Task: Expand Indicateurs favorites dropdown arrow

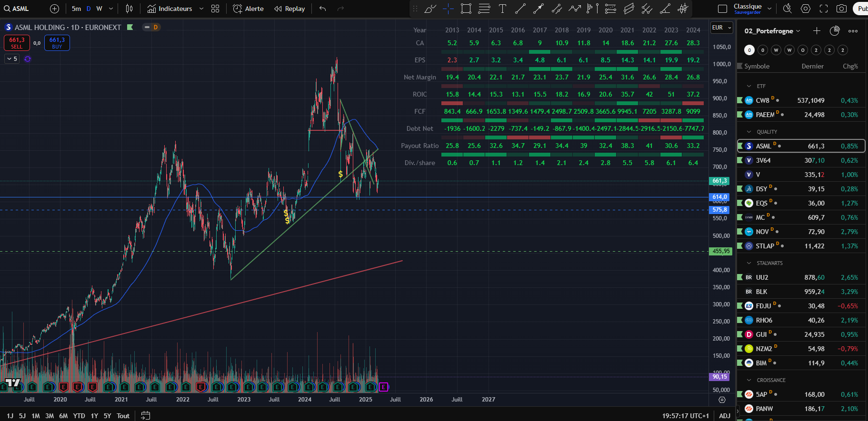Action: click(201, 9)
